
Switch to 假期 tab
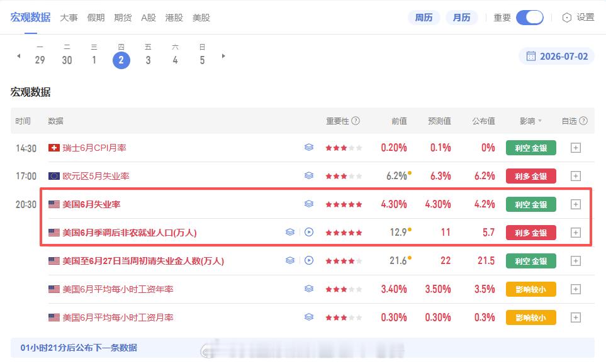(96, 18)
